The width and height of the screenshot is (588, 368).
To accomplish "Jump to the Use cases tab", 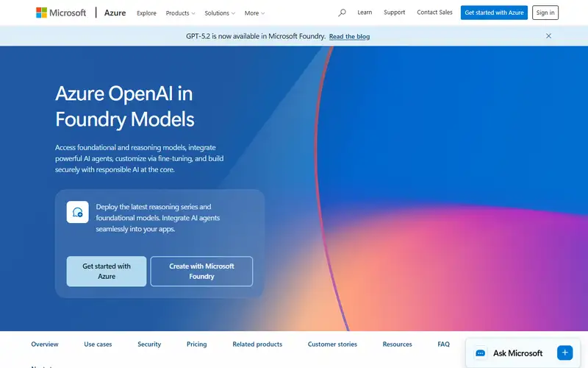I will tap(98, 344).
